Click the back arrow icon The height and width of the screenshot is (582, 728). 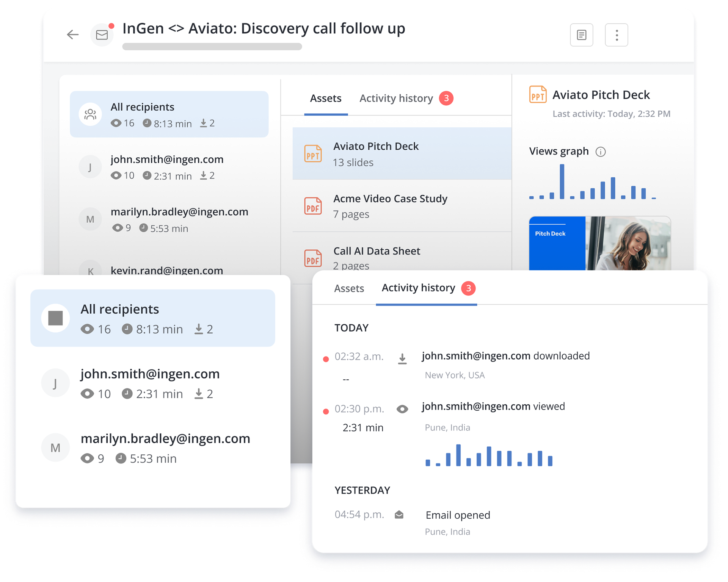pyautogui.click(x=72, y=34)
